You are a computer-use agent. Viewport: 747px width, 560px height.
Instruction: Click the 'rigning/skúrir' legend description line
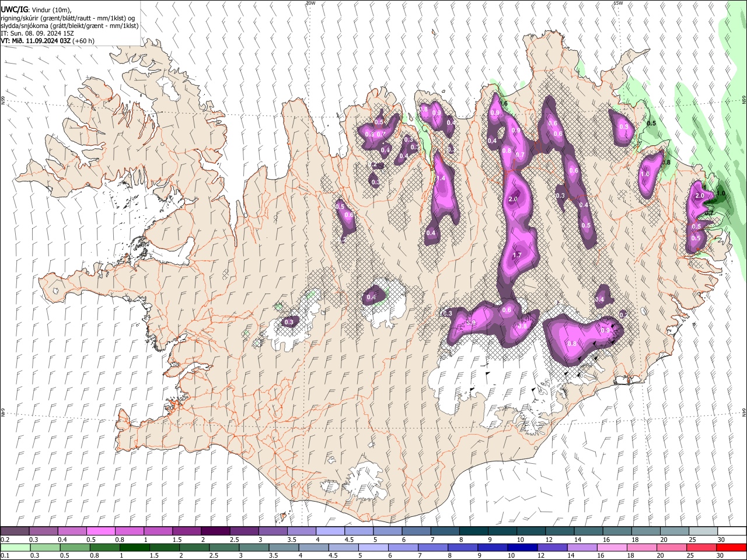tap(68, 18)
